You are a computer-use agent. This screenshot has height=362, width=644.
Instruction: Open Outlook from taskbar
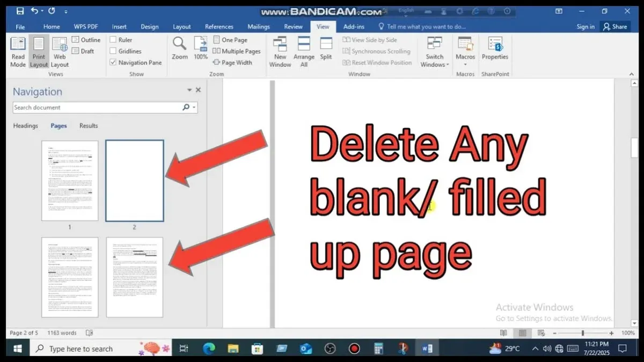pos(306,349)
